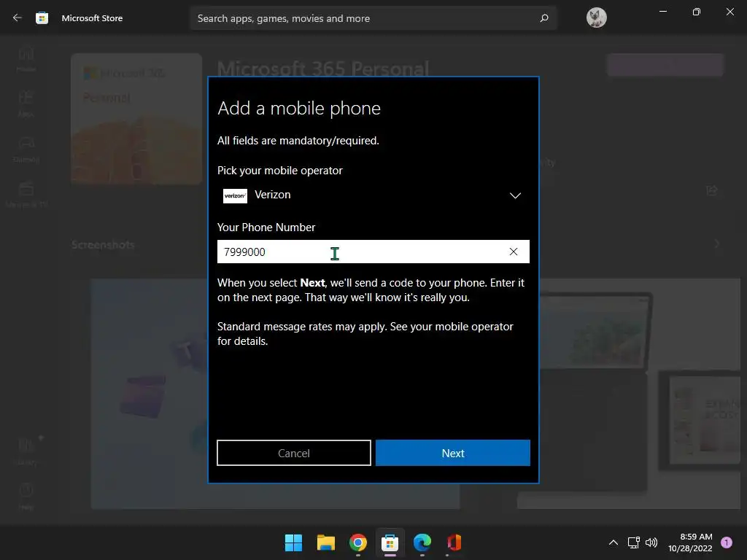Image resolution: width=747 pixels, height=560 pixels.
Task: Select the Verizon operator logo
Action: [x=236, y=195]
